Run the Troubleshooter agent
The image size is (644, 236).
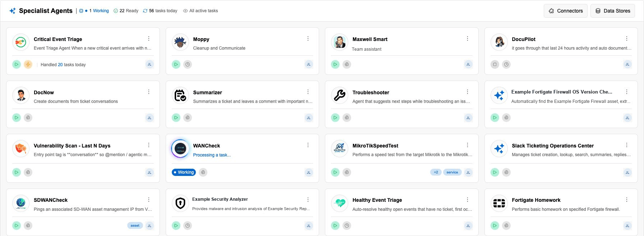point(335,118)
